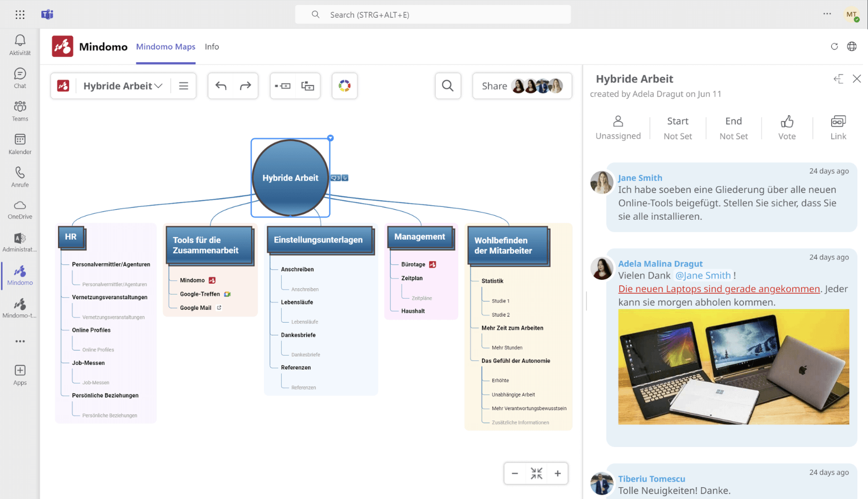This screenshot has height=499, width=868.
Task: Copy the topic link via the Link icon
Action: (838, 127)
